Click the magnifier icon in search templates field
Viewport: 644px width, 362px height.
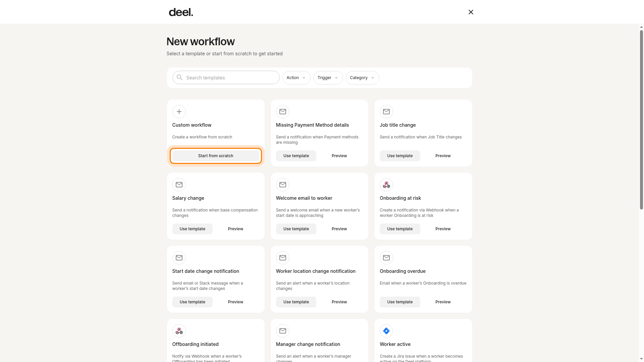tap(180, 77)
